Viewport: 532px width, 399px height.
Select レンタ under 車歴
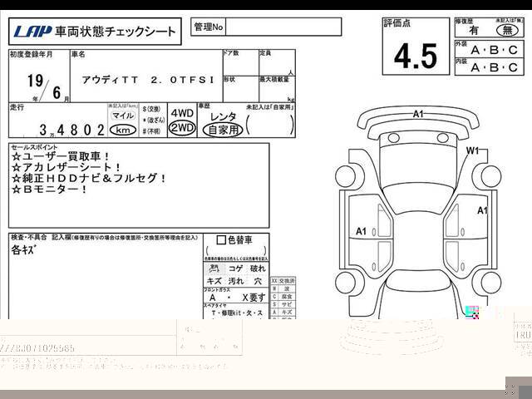(223, 116)
